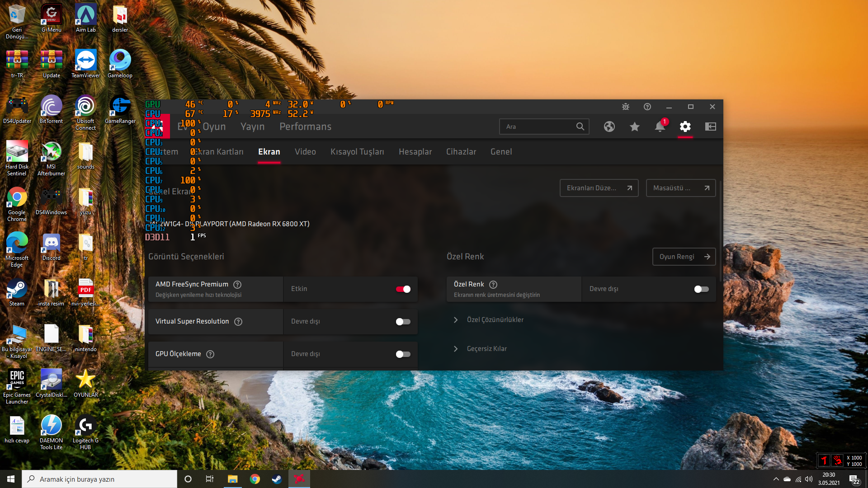Click AMD FreeSync Premium help icon
868x488 pixels.
tap(237, 285)
